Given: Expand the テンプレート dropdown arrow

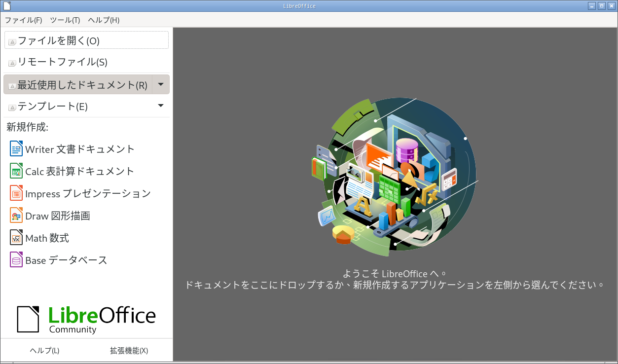Looking at the screenshot, I should (161, 106).
